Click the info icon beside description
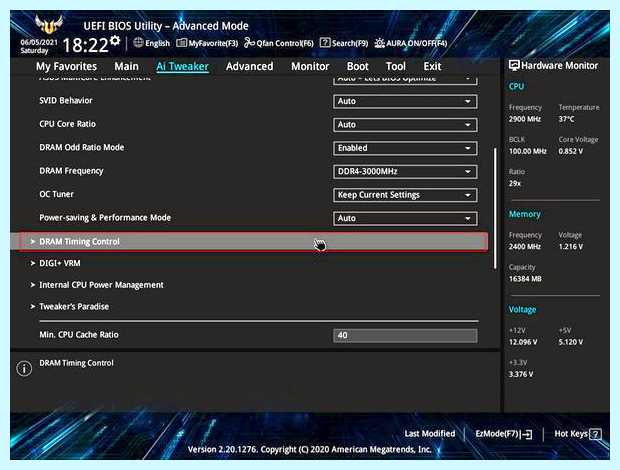 24,368
